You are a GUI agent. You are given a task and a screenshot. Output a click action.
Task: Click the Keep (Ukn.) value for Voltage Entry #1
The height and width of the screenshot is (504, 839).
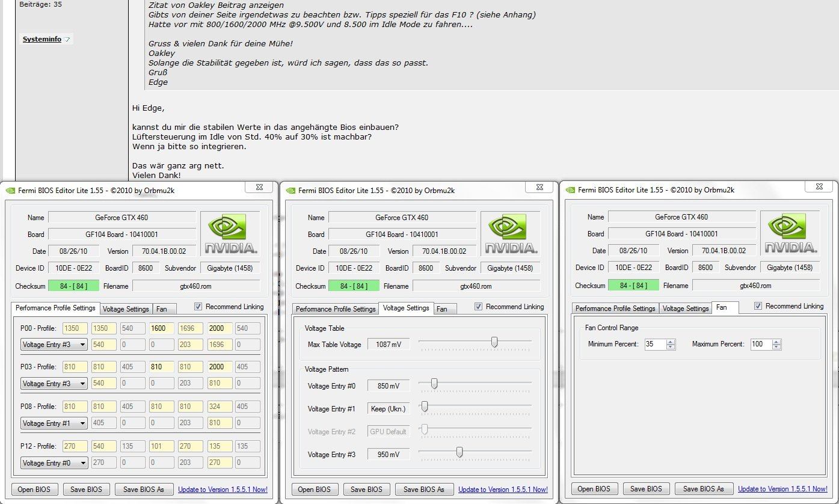[389, 409]
